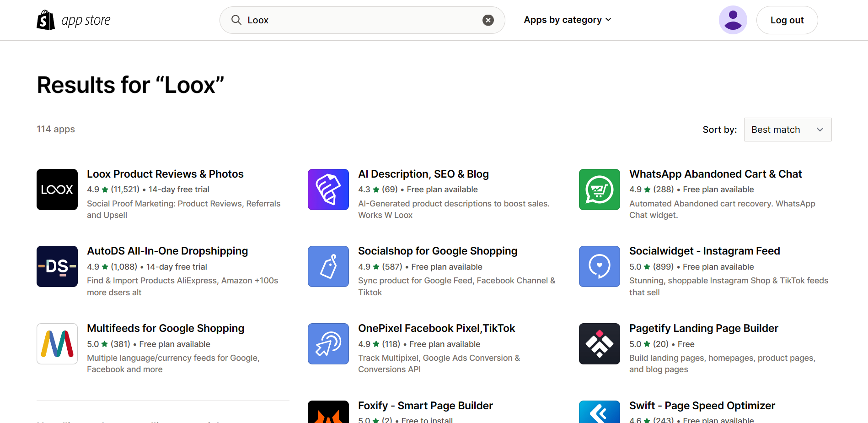The height and width of the screenshot is (423, 868).
Task: Click the AI Description app icon
Action: click(328, 190)
